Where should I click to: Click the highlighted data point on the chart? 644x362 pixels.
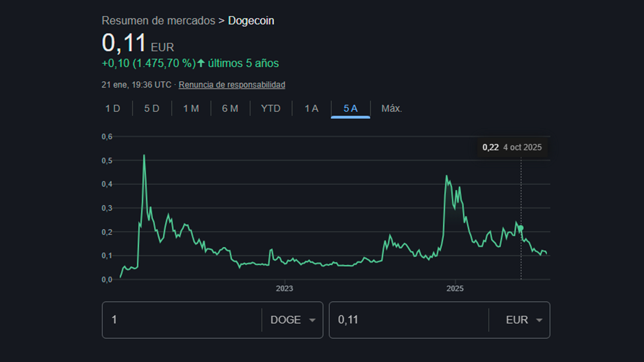click(x=520, y=226)
